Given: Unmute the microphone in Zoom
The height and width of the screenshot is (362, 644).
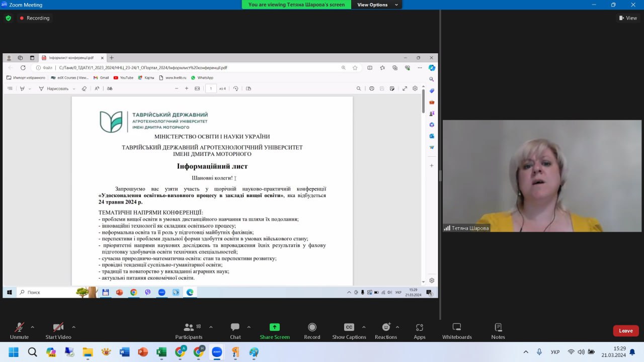Looking at the screenshot, I should pyautogui.click(x=19, y=331).
